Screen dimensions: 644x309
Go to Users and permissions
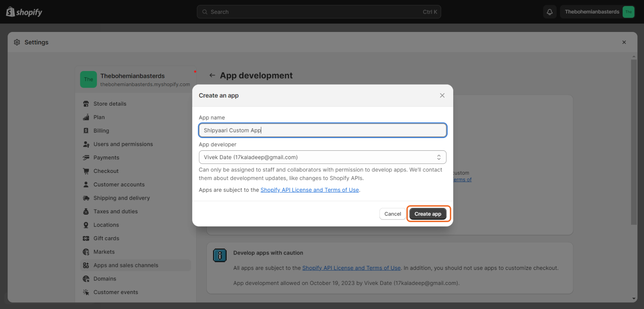click(x=123, y=144)
